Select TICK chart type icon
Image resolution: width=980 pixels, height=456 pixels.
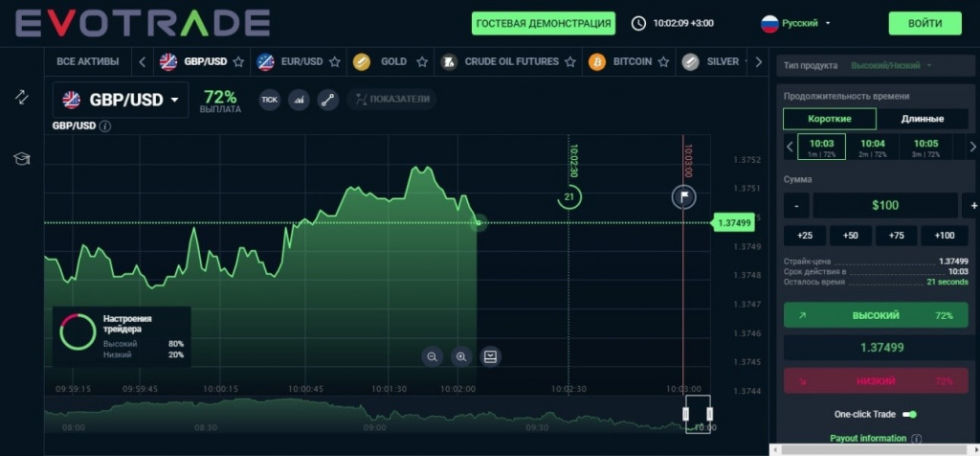[269, 100]
